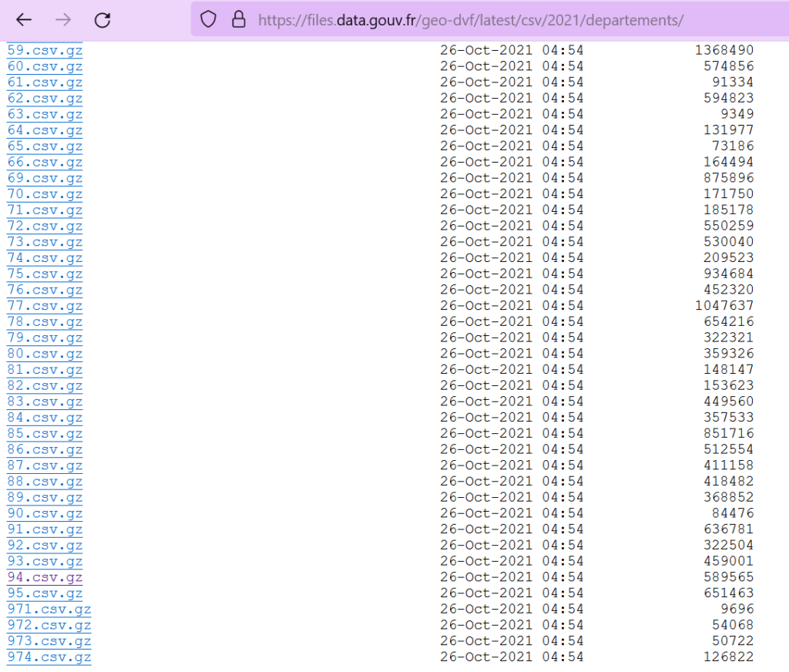The image size is (789, 672).
Task: Open the 971.csv.gz link
Action: [x=49, y=610]
